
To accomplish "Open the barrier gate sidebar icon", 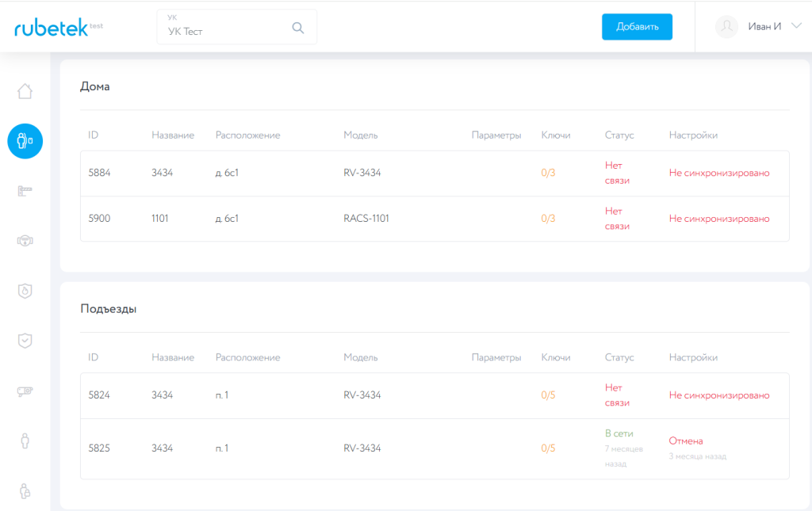I will pos(25,191).
